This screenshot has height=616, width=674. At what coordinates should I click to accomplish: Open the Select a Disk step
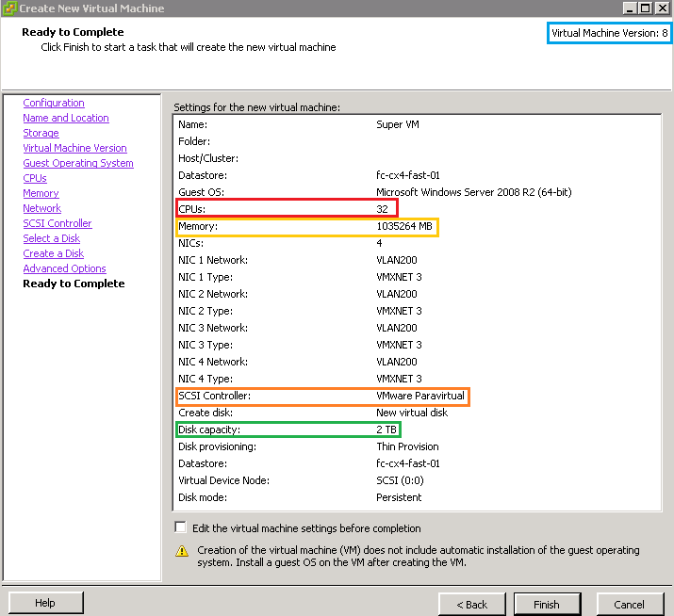52,238
